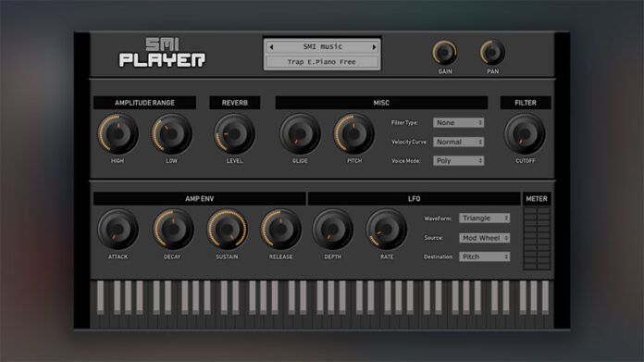Click the RELEASE knob
644x362 pixels.
coord(281,230)
